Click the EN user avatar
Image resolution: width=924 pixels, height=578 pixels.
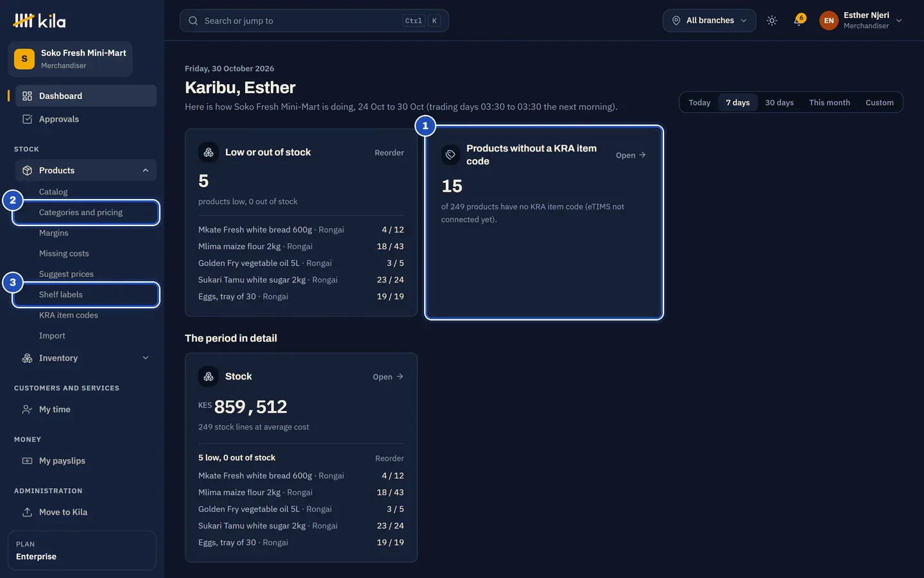point(829,21)
